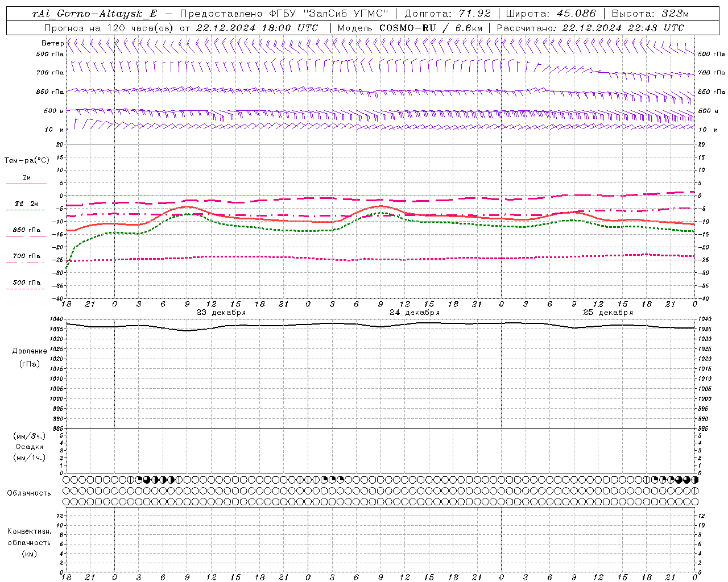The height and width of the screenshot is (582, 728).
Task: Click the Ветер panel label
Action: click(x=52, y=43)
